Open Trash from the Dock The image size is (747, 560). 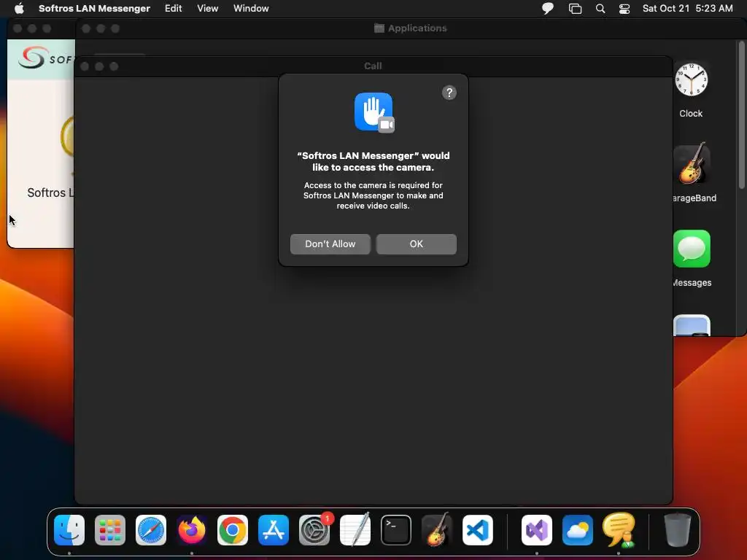click(678, 530)
